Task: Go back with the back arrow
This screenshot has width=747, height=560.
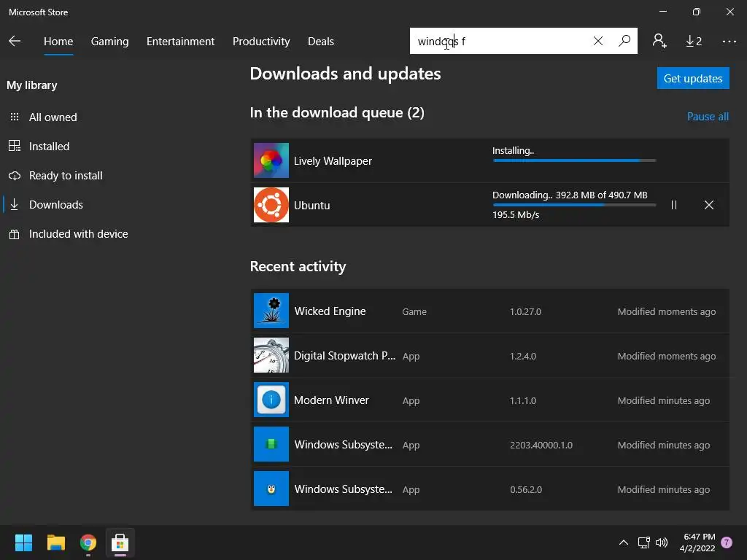Action: coord(15,41)
